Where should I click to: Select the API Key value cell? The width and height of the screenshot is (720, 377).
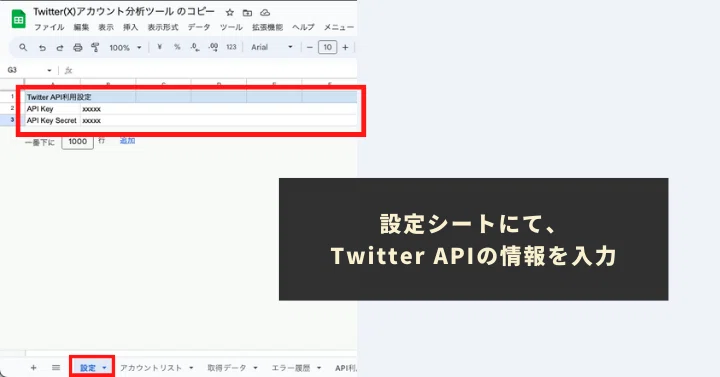pos(108,109)
